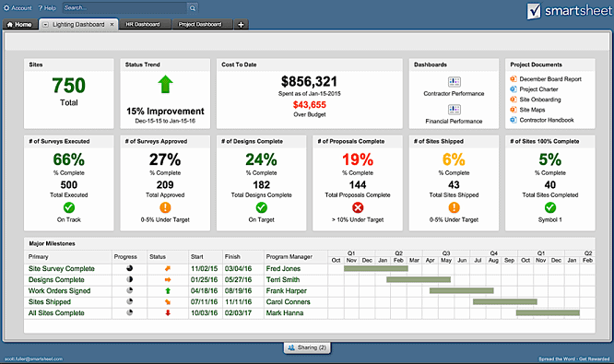Image resolution: width=614 pixels, height=364 pixels.
Task: Click the green up arrow Status Trend icon
Action: 165,84
